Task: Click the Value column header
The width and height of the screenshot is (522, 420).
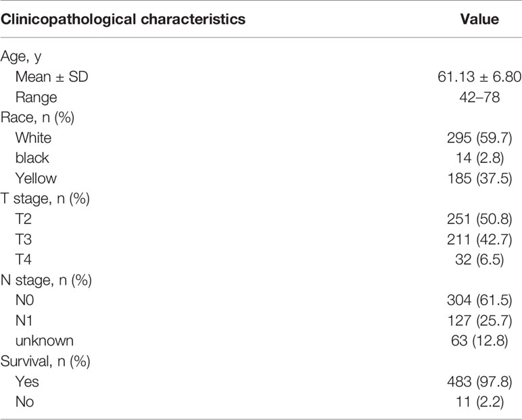Action: coord(479,20)
